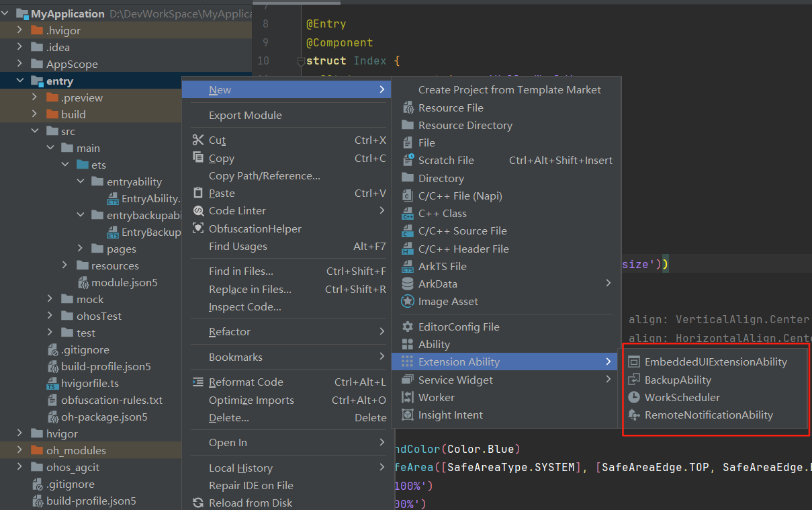
Task: Click the C/C++ File (Napi) icon
Action: click(x=407, y=196)
